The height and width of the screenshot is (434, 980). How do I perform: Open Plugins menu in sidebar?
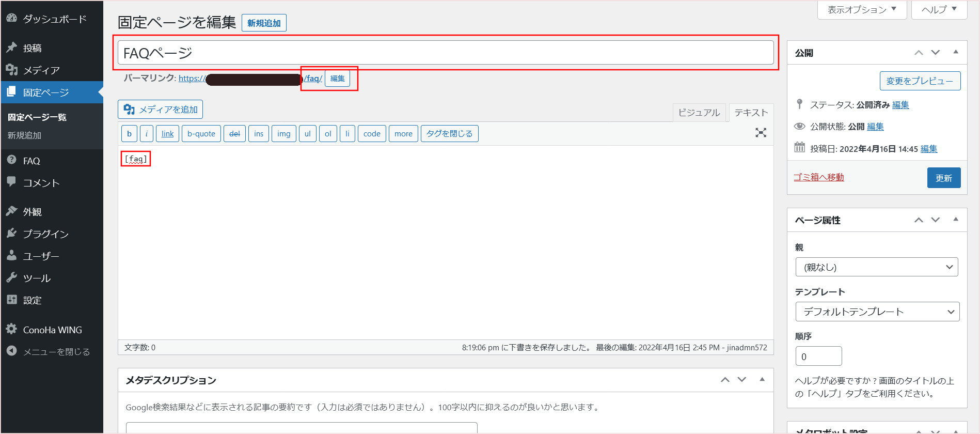tap(45, 234)
